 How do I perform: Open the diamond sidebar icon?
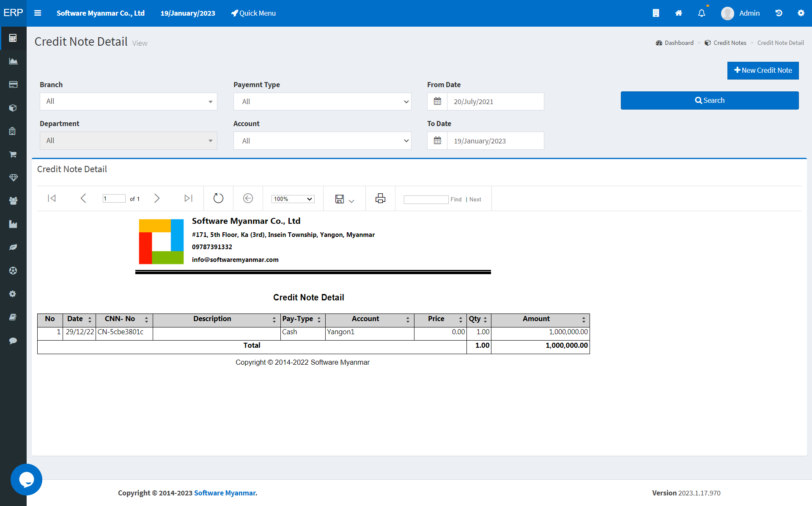tap(13, 178)
